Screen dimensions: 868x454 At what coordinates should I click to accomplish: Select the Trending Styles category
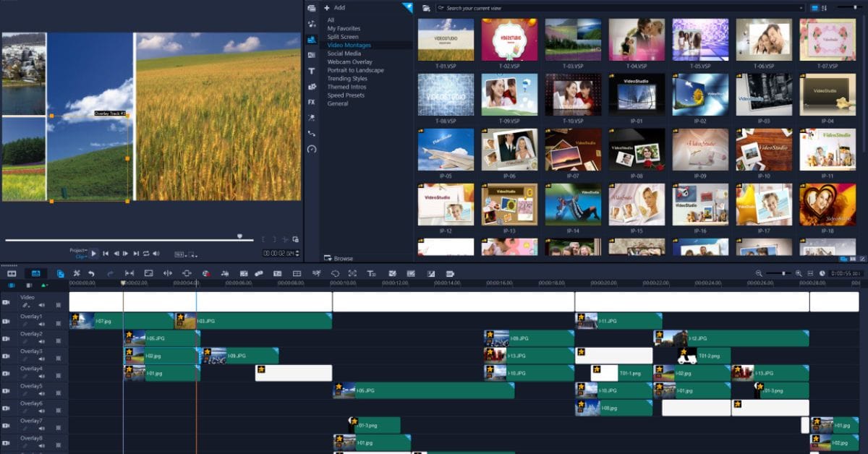tap(347, 78)
